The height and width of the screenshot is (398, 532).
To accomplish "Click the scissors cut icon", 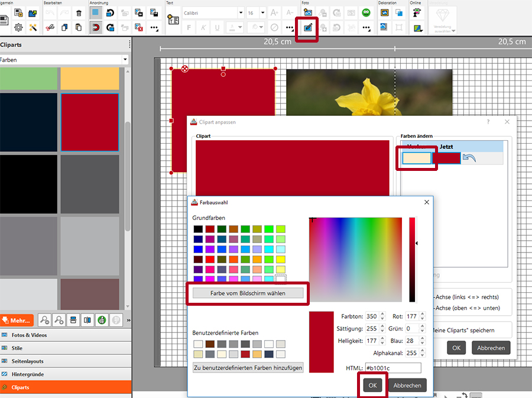I will click(x=50, y=27).
